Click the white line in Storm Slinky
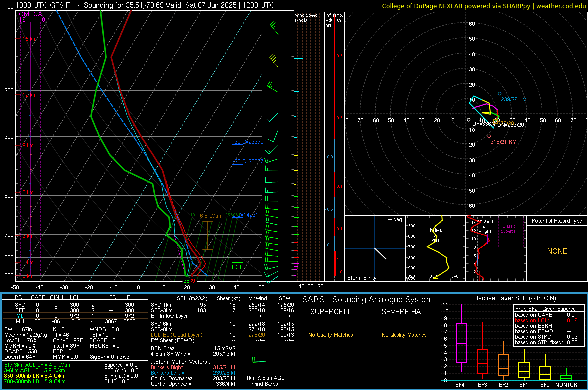The width and height of the screenshot is (588, 390). [380, 253]
